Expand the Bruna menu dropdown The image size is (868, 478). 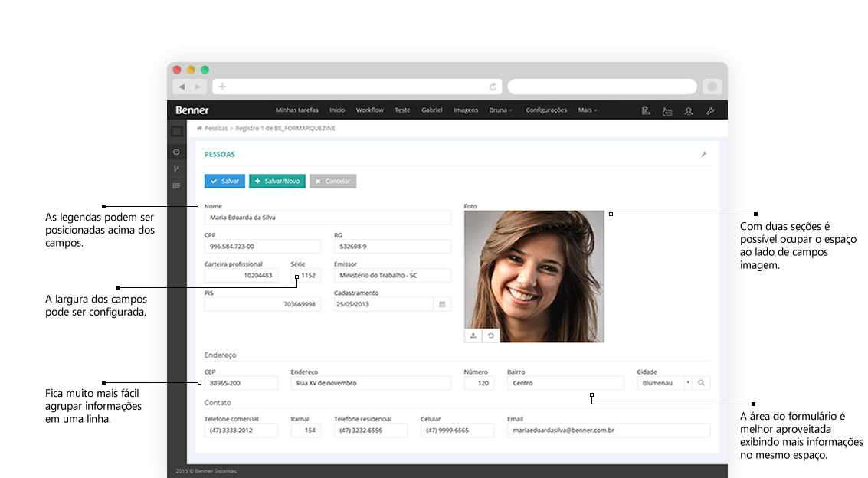pyautogui.click(x=501, y=110)
